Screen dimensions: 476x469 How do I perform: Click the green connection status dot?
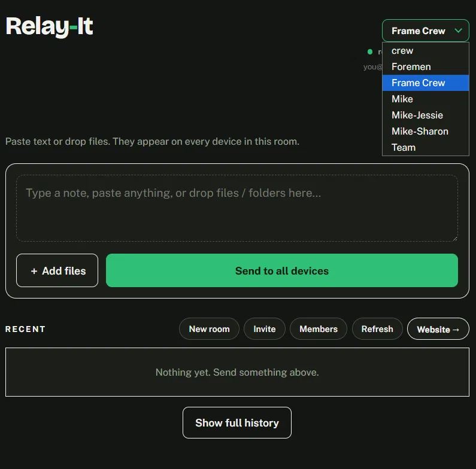coord(370,52)
